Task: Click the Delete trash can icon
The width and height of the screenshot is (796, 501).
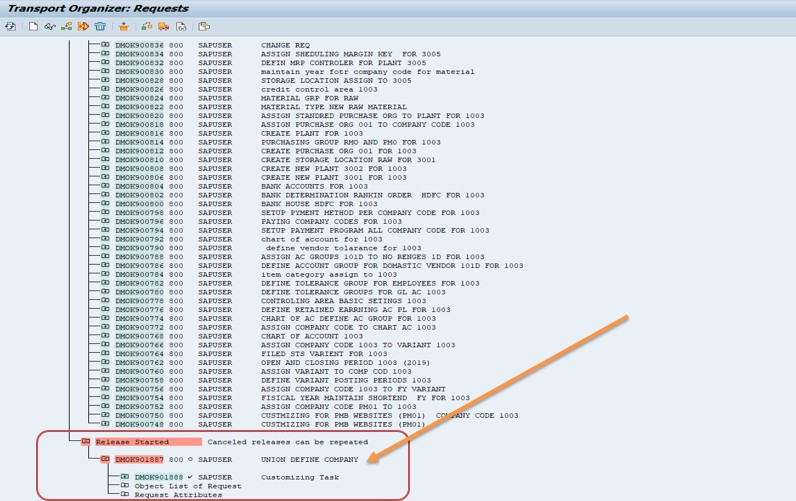Action: (x=100, y=27)
